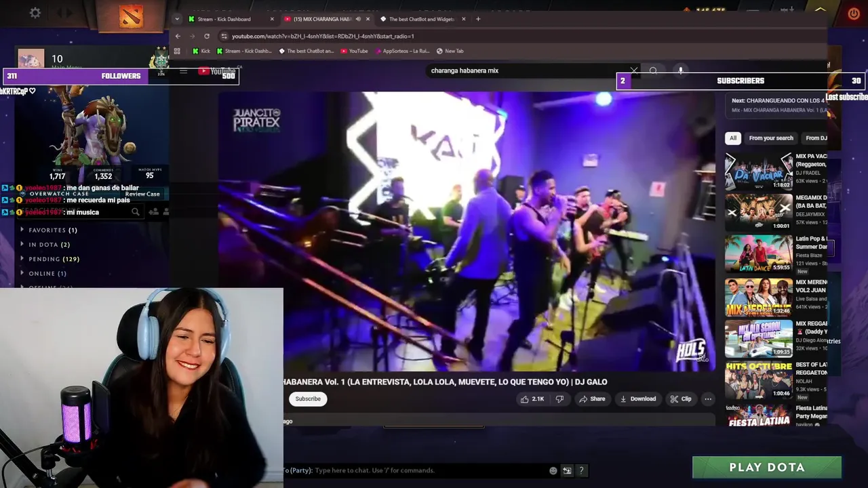Screen dimensions: 868x488
Task: Open the chat help question mark
Action: 581,470
